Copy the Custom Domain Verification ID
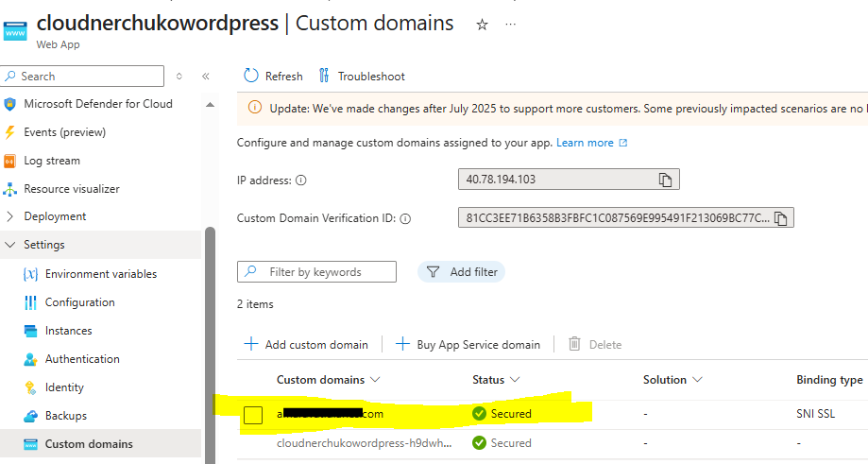The width and height of the screenshot is (868, 464). tap(780, 218)
